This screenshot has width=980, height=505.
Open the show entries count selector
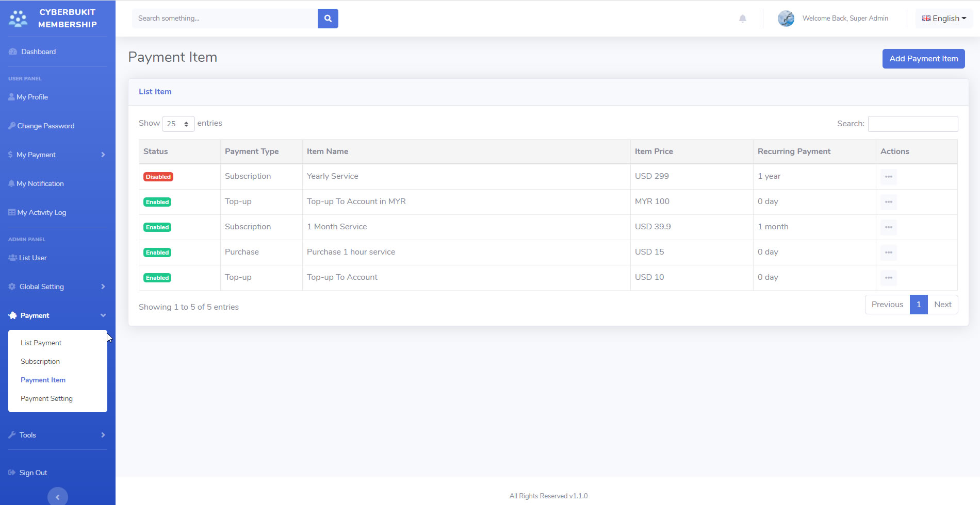[178, 124]
